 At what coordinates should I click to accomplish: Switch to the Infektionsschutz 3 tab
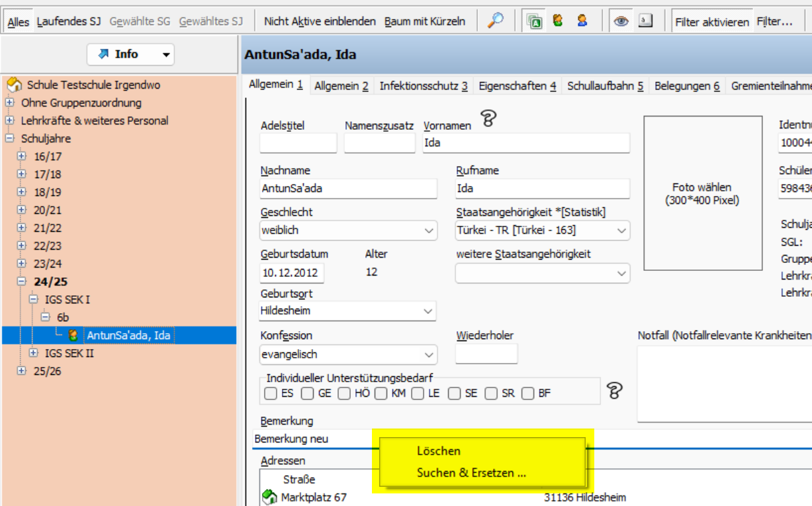423,86
